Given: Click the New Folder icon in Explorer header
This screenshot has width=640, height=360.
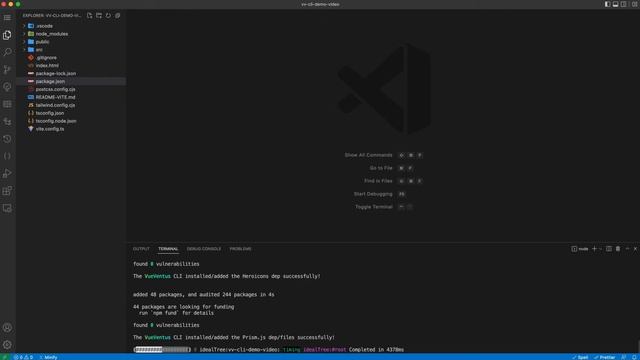Looking at the screenshot, I should (x=99, y=16).
